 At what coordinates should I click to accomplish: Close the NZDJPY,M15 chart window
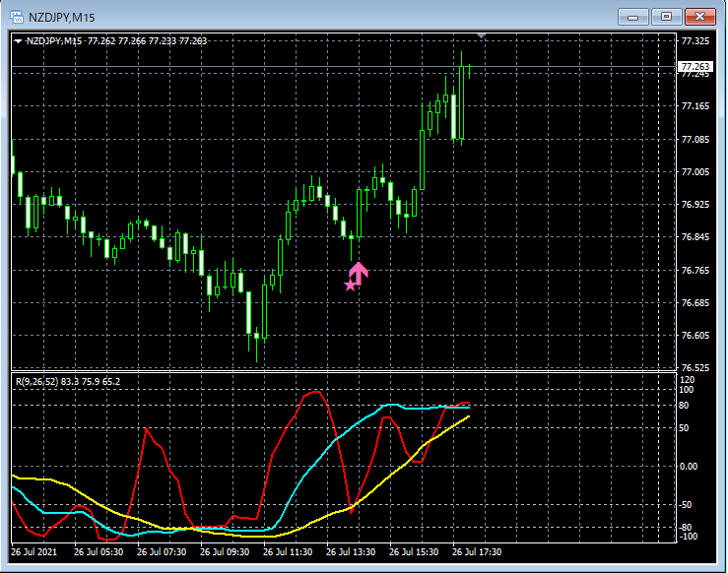coord(700,17)
